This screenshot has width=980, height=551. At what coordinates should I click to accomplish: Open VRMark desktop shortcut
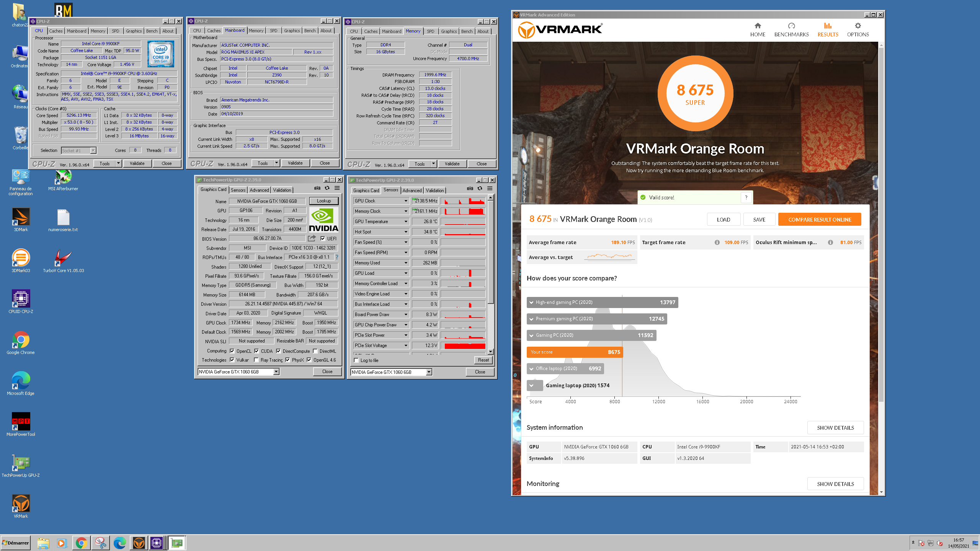coord(21,506)
